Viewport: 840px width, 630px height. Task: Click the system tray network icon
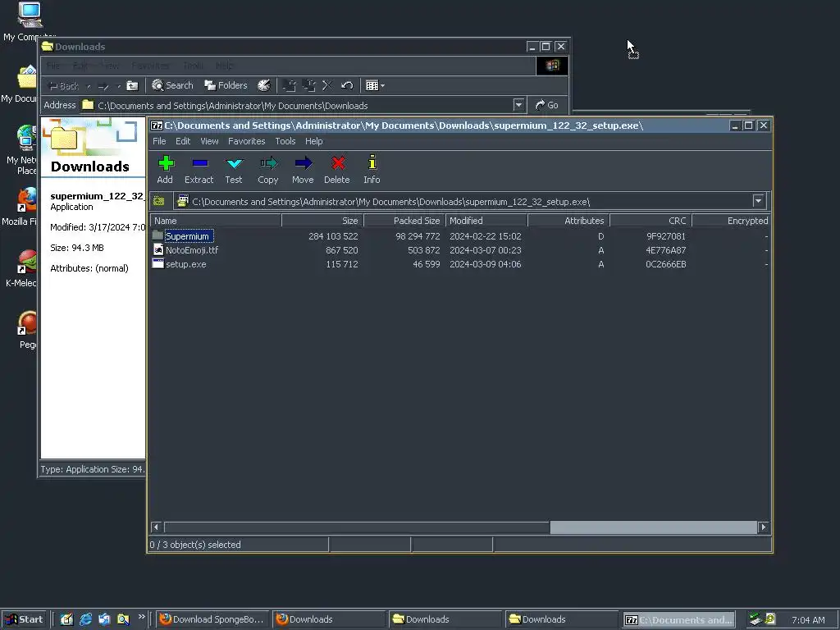tap(756, 619)
